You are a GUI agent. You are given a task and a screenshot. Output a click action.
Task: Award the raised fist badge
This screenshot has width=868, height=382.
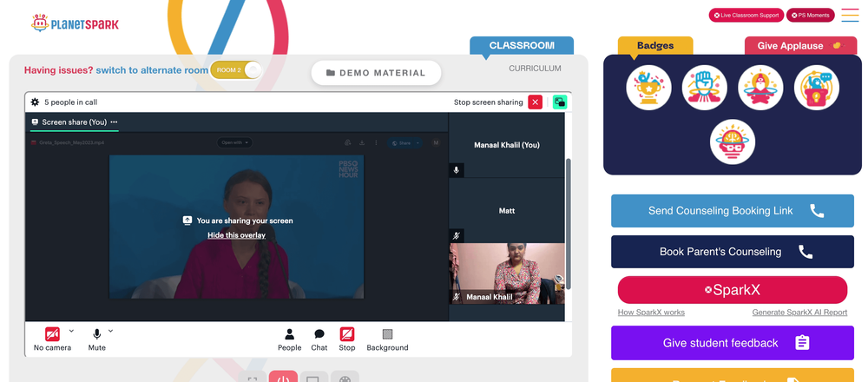[704, 88]
